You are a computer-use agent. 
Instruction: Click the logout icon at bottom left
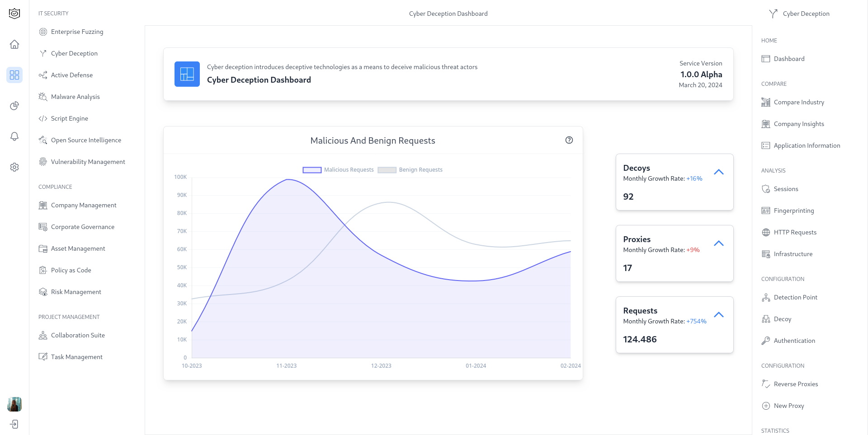click(14, 424)
